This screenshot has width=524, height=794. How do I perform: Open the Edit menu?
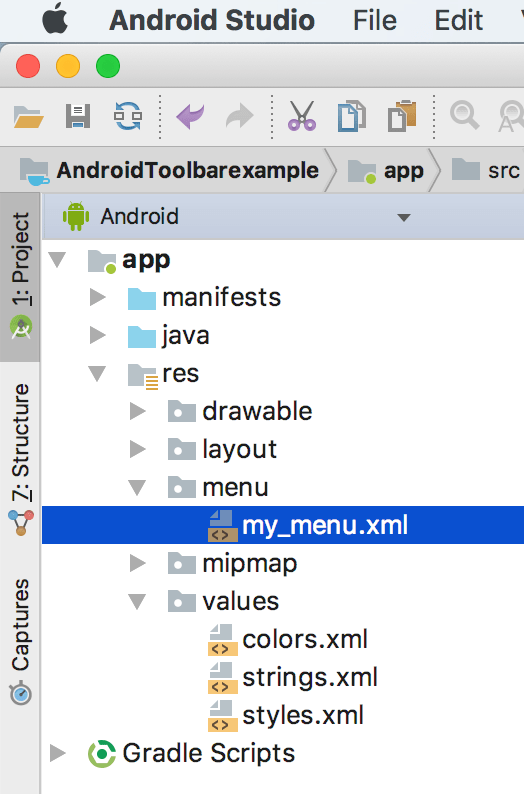[458, 21]
